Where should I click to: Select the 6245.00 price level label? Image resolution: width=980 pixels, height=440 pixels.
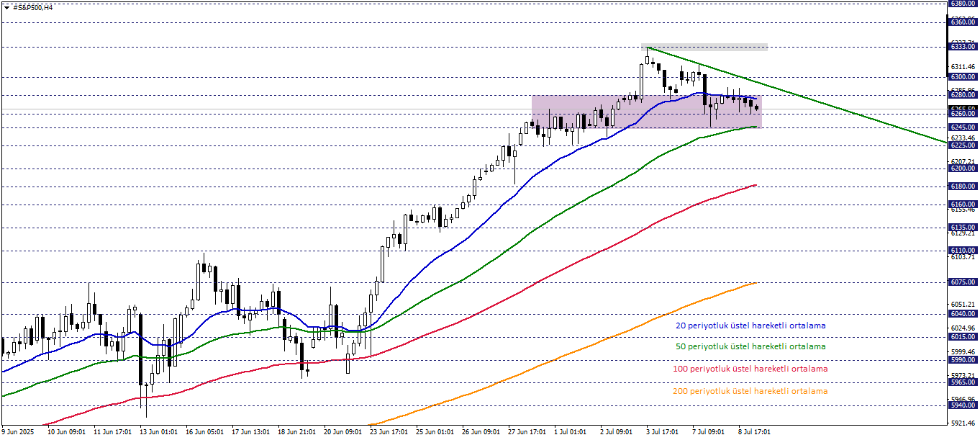[963, 127]
